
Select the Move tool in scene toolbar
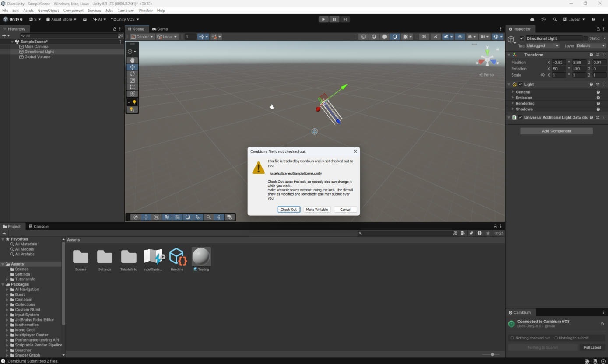pos(132,67)
